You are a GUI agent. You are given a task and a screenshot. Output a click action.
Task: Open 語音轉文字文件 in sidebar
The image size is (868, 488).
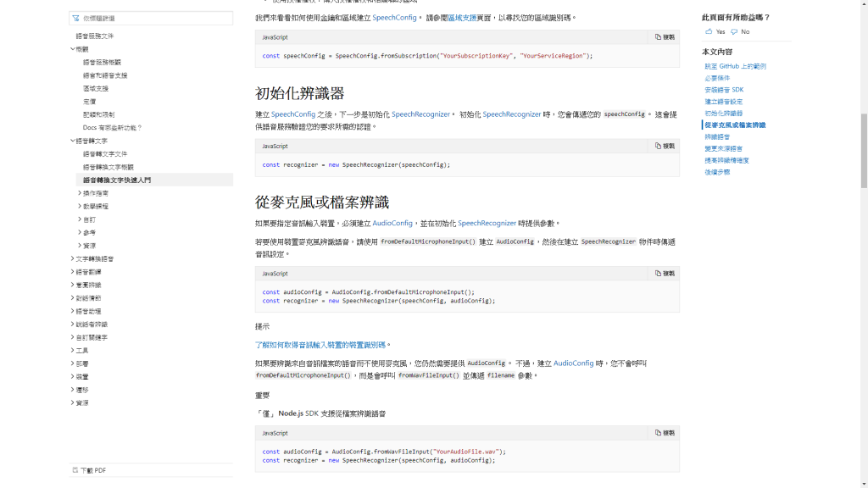105,154
